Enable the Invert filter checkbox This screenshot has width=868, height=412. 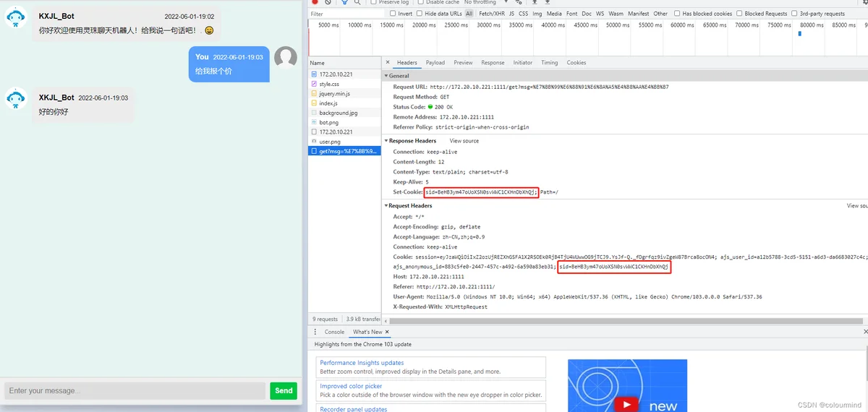tap(393, 14)
